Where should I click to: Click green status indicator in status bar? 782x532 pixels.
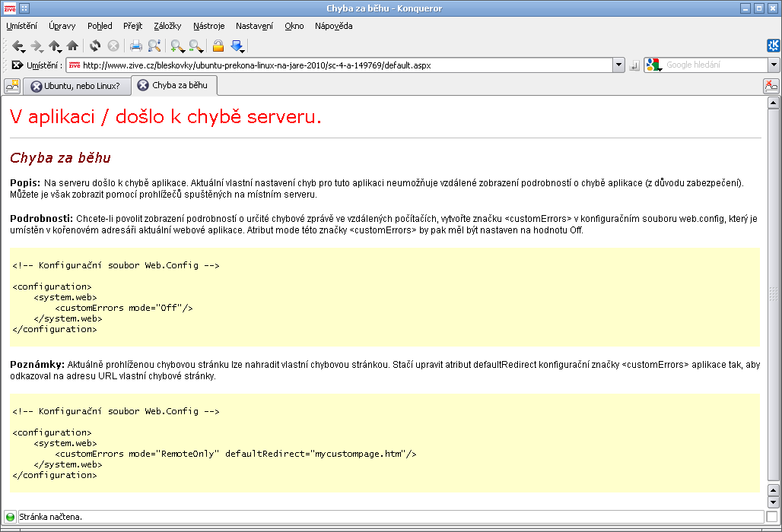(10, 517)
